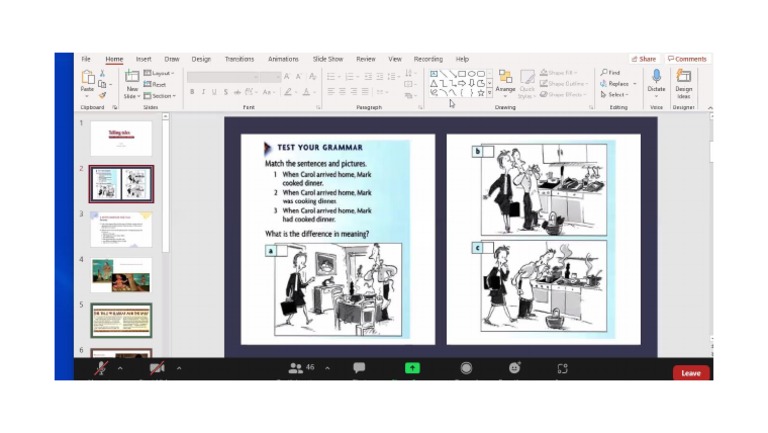Switch to the Transitions ribbon tab

[239, 59]
